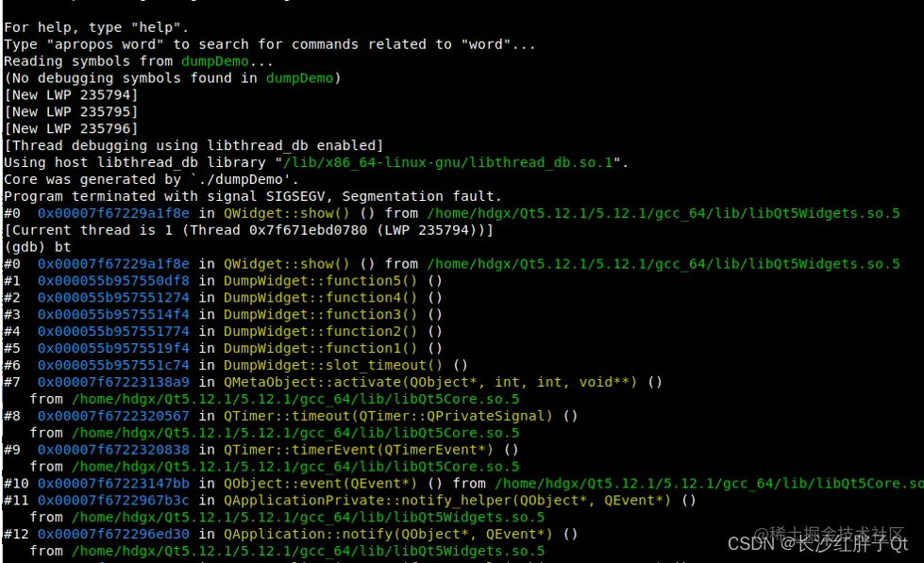Click 'QApplication::notify(QObject*, QEvent*)' function name
The width and height of the screenshot is (924, 563).
[388, 534]
